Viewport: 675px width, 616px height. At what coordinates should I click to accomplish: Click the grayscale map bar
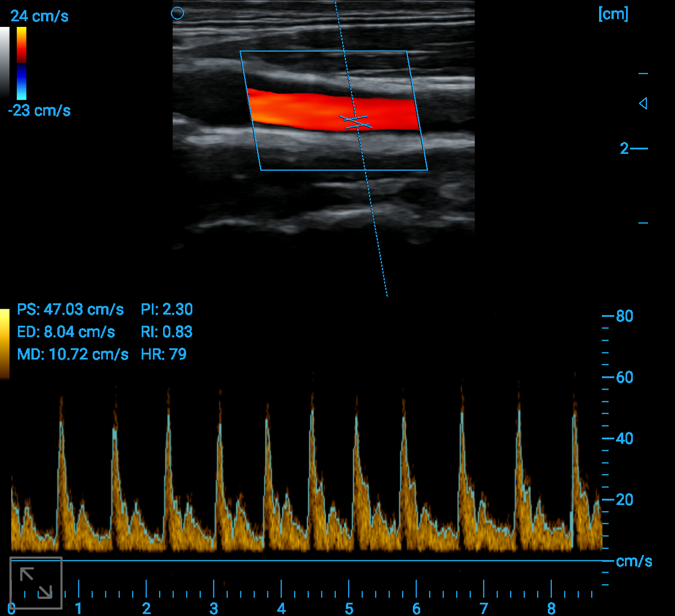click(4, 62)
